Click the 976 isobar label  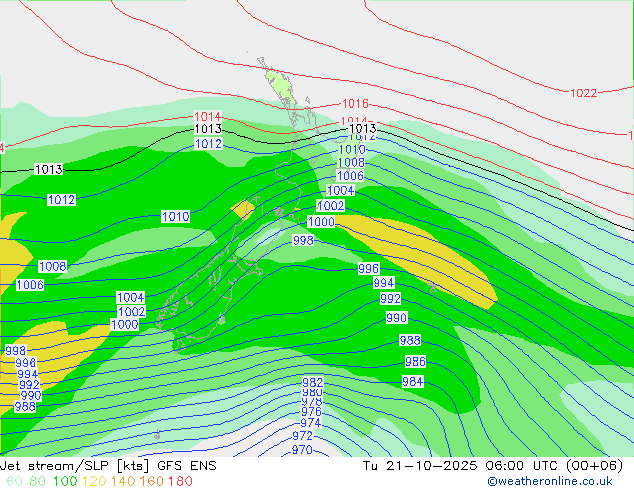click(311, 412)
